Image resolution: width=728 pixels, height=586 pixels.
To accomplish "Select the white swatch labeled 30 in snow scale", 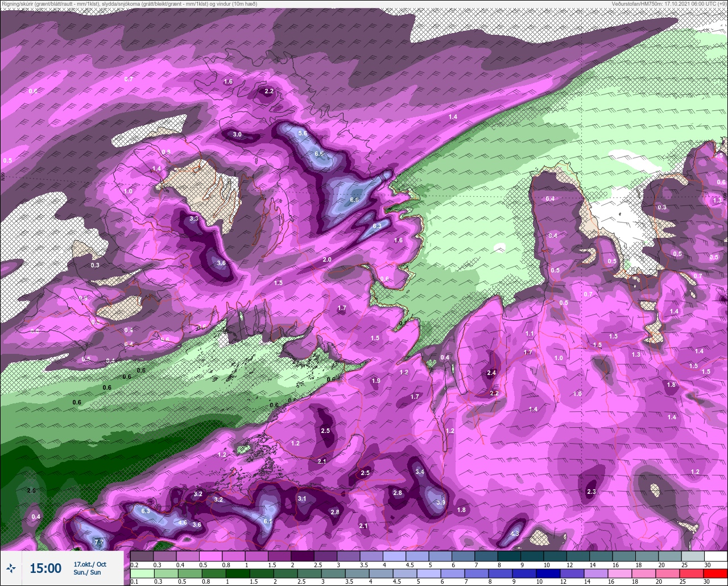I will (x=716, y=555).
